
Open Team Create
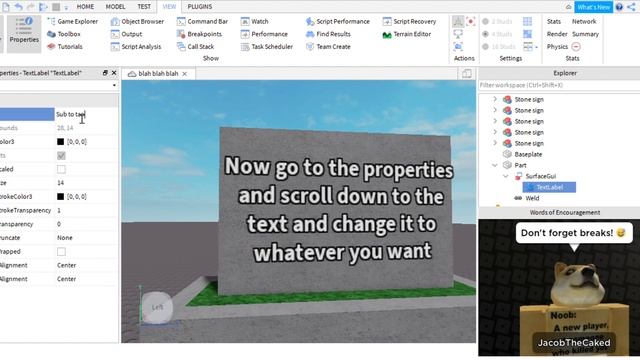pyautogui.click(x=328, y=47)
